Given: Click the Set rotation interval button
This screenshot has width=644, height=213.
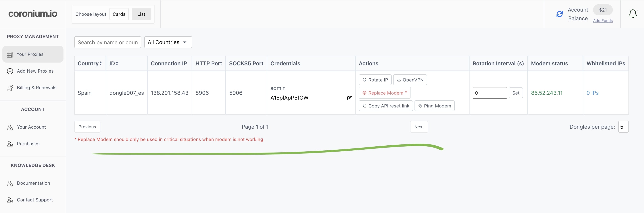Looking at the screenshot, I should tap(516, 93).
